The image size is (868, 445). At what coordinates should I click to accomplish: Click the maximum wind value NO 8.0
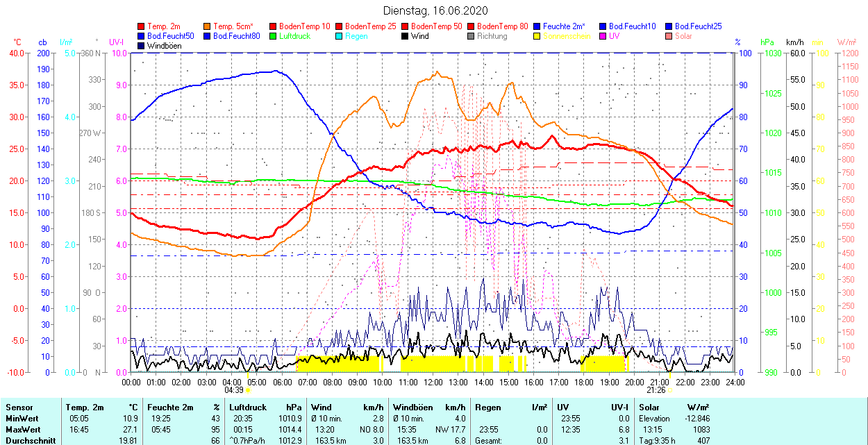(x=371, y=430)
